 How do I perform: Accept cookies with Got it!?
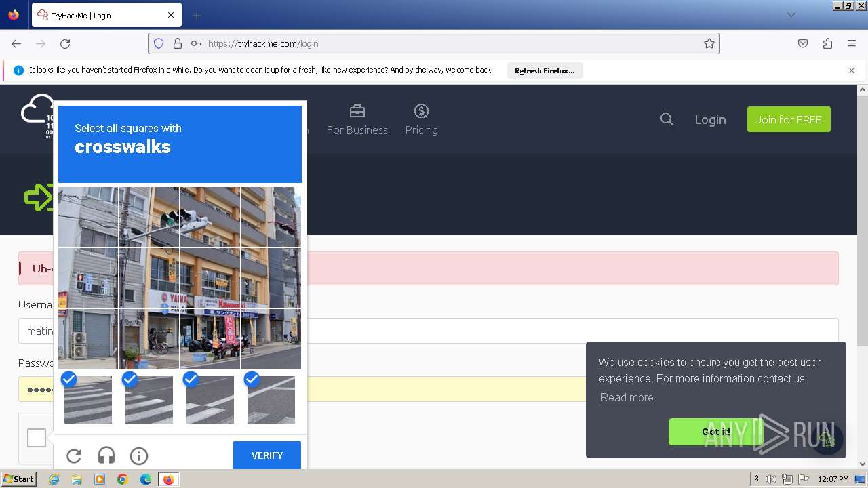(715, 432)
